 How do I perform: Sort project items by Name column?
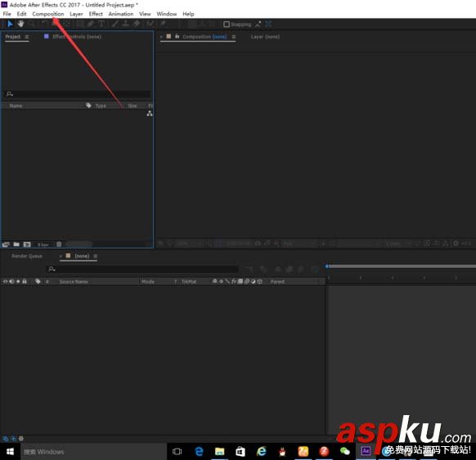[x=16, y=106]
